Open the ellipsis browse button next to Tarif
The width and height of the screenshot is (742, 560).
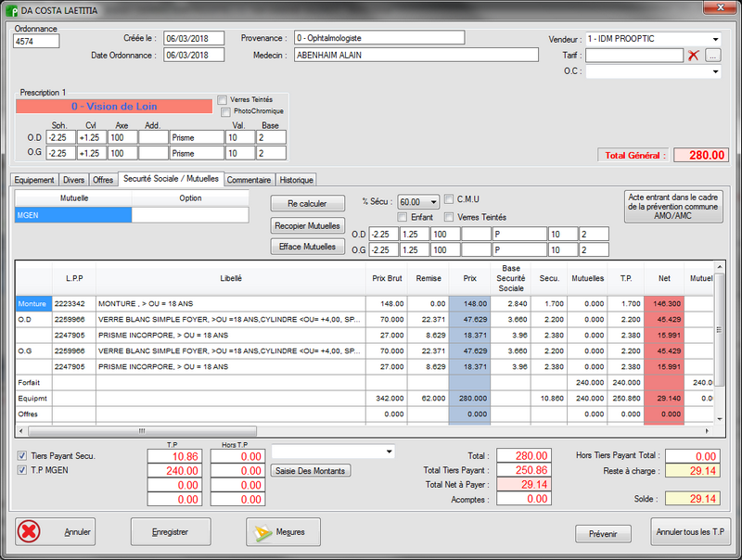click(713, 56)
